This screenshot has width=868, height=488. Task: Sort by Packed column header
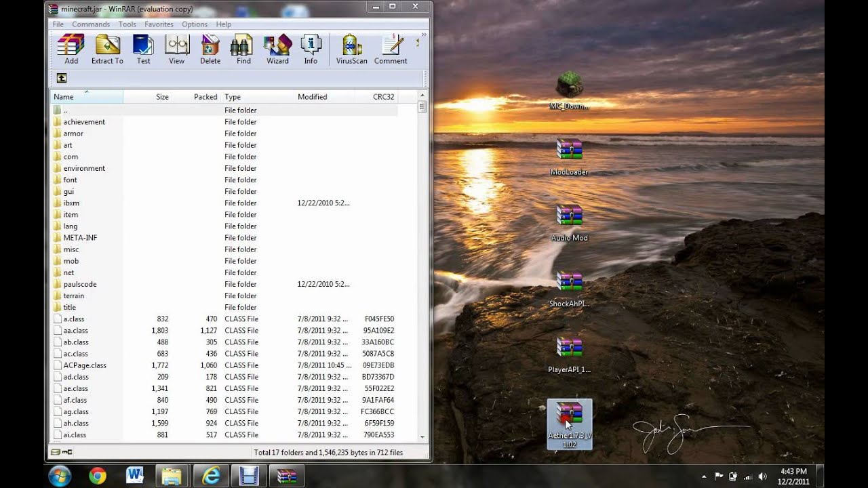click(197, 97)
